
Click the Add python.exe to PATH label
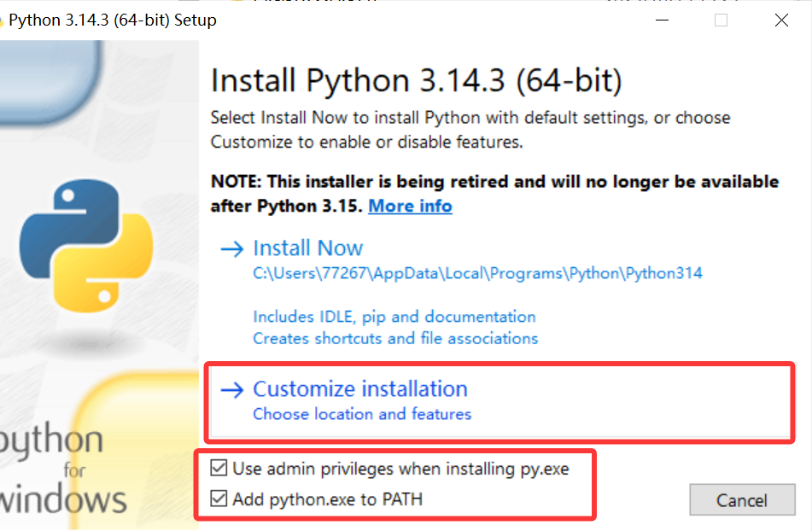coord(327,499)
